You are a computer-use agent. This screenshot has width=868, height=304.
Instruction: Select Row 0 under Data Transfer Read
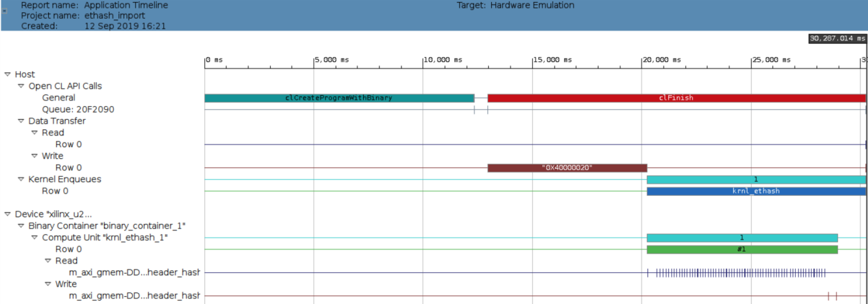click(x=68, y=145)
